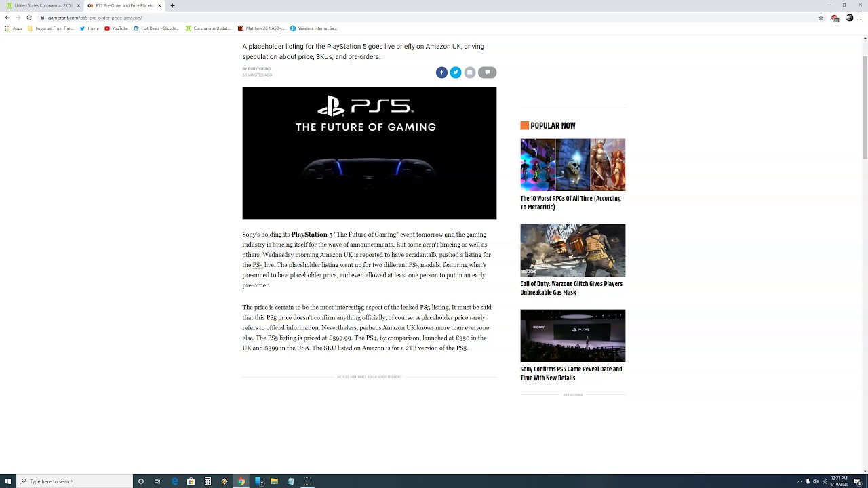Click the PS5 Future of Gaming image
The height and width of the screenshot is (488, 868).
[x=370, y=153]
